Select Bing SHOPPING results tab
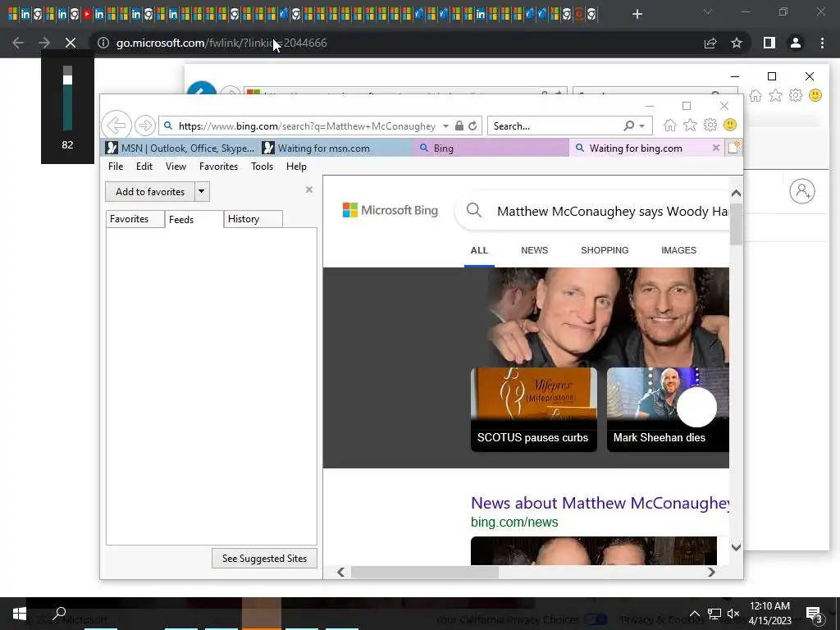 605,250
